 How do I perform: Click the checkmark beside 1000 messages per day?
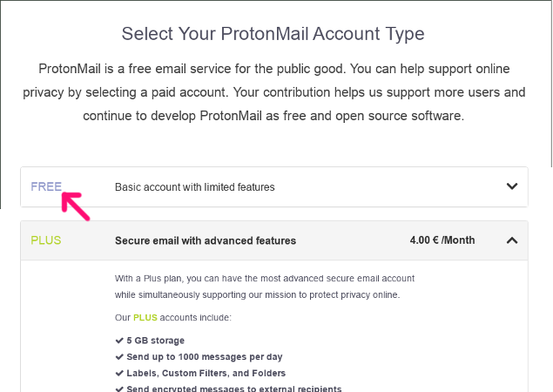[x=119, y=357]
